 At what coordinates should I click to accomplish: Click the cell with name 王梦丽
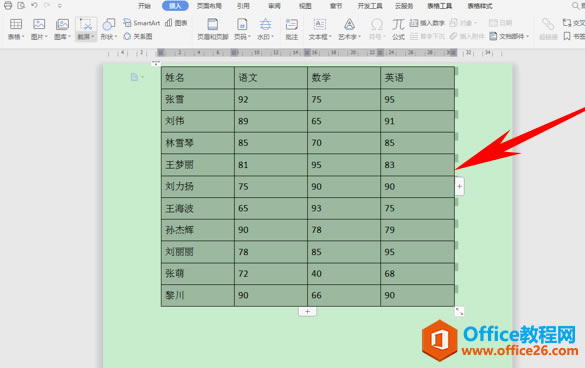tap(198, 165)
